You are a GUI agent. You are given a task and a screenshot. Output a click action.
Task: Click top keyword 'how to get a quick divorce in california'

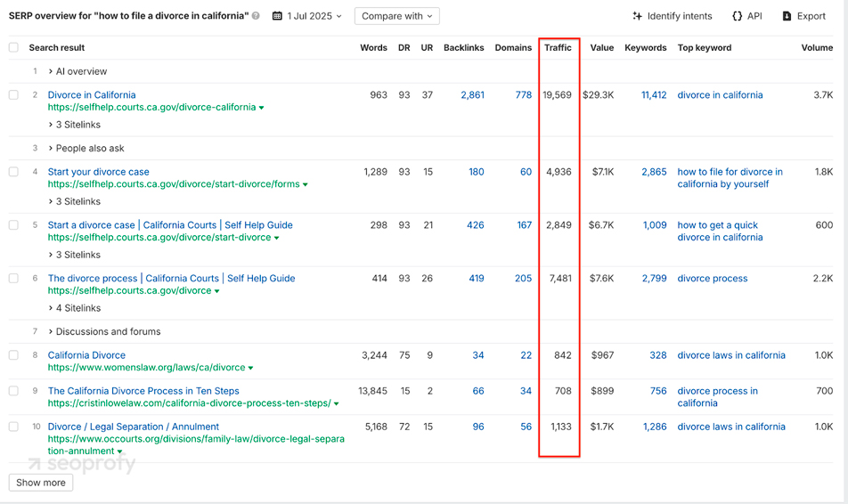(720, 231)
